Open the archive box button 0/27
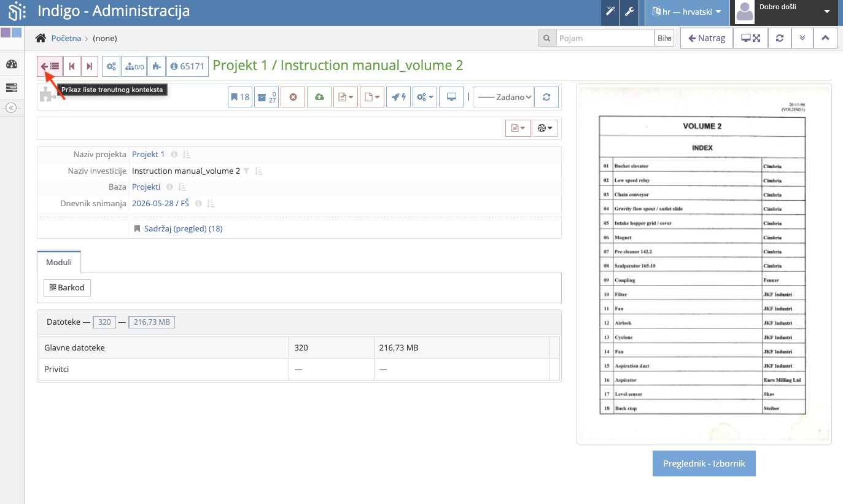843x504 pixels. click(266, 97)
